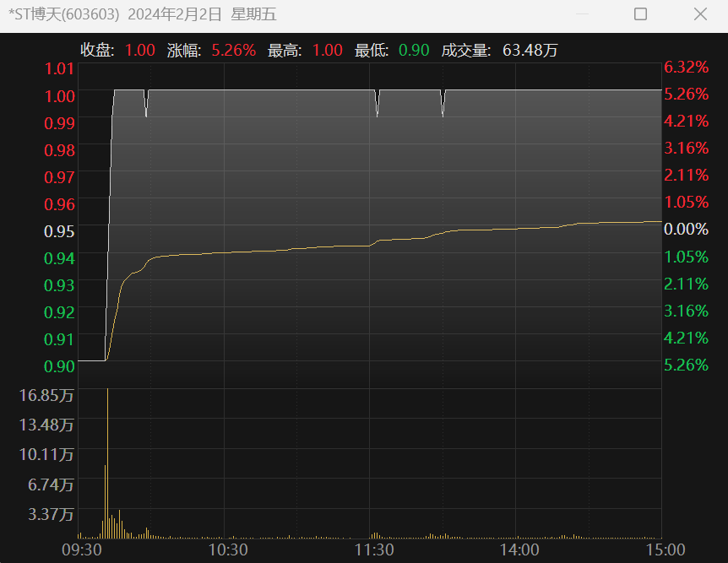Screen dimensions: 728x563
Task: Click the 成交量 63.48万 figure
Action: pyautogui.click(x=530, y=51)
